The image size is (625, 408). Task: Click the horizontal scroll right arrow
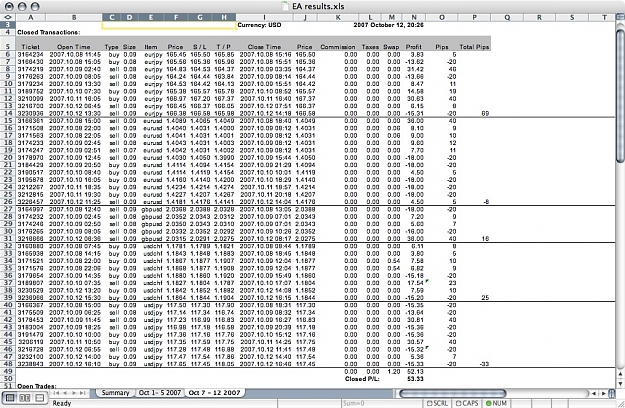coord(603,393)
